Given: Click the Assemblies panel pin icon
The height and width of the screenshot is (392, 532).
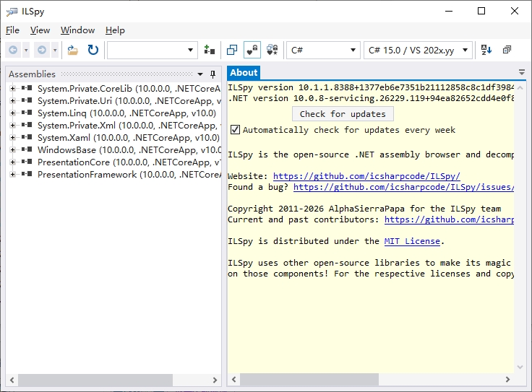Looking at the screenshot, I should (x=213, y=74).
